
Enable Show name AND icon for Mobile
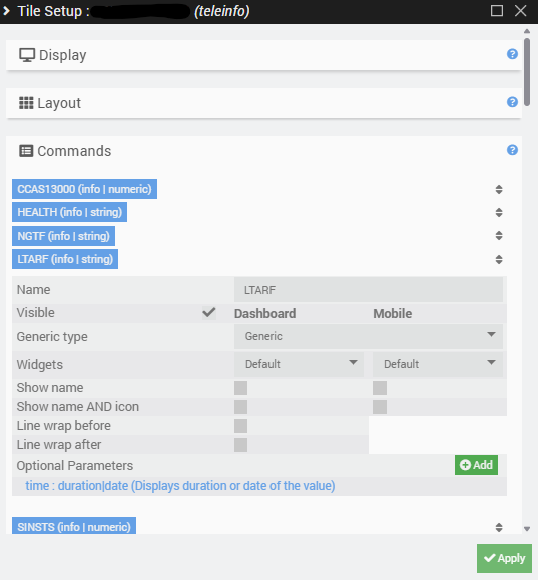[380, 407]
